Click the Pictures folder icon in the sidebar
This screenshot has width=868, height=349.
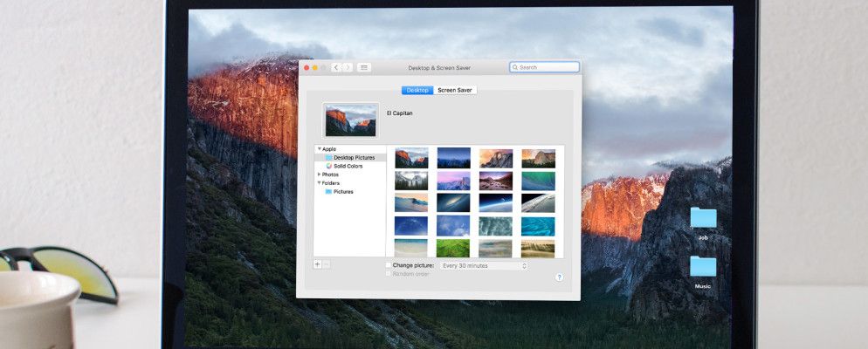[329, 191]
